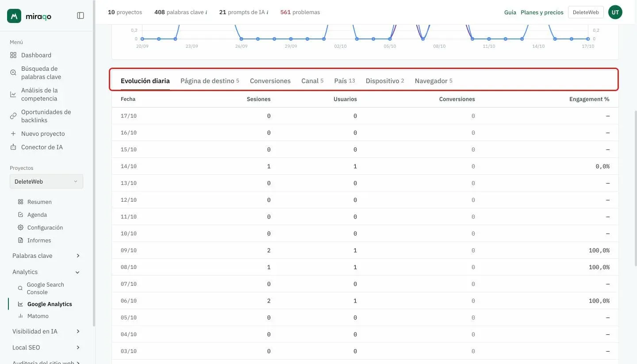The image size is (637, 364).
Task: Expand Auditoría del sitio web section
Action: [46, 362]
